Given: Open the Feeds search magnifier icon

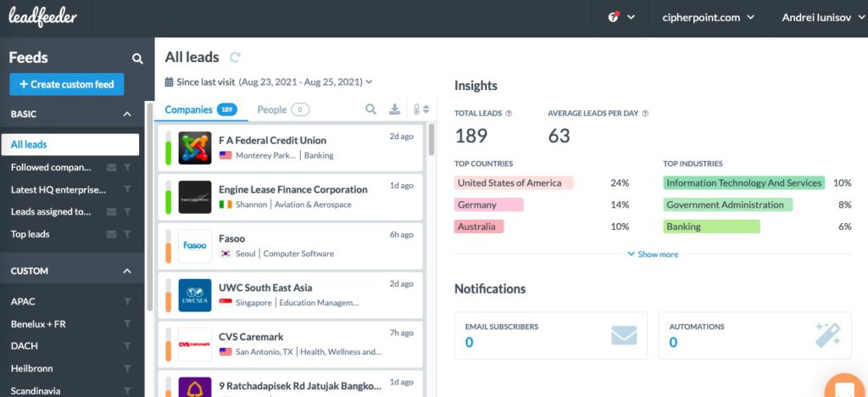Looking at the screenshot, I should (x=137, y=59).
